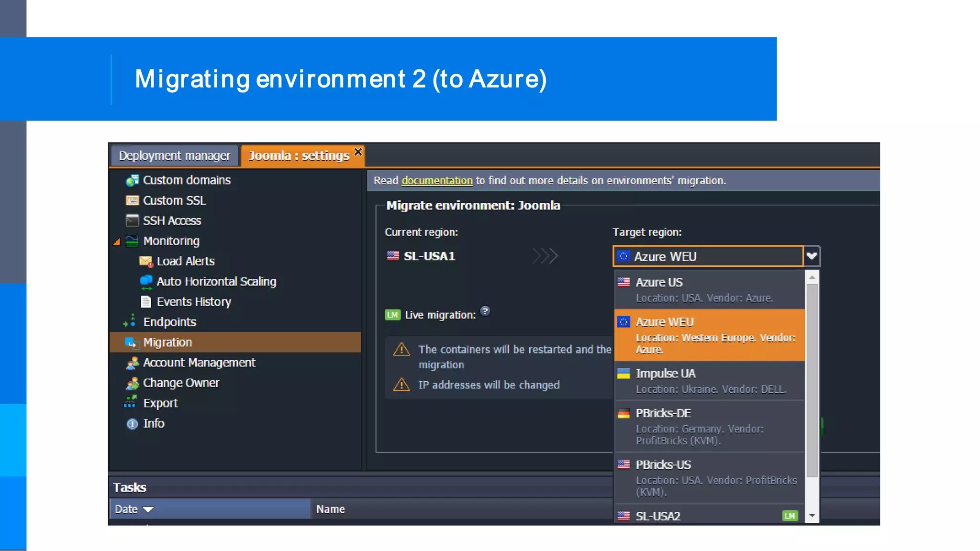
Task: Click the Auto Horizontal Scaling icon
Action: pos(146,282)
